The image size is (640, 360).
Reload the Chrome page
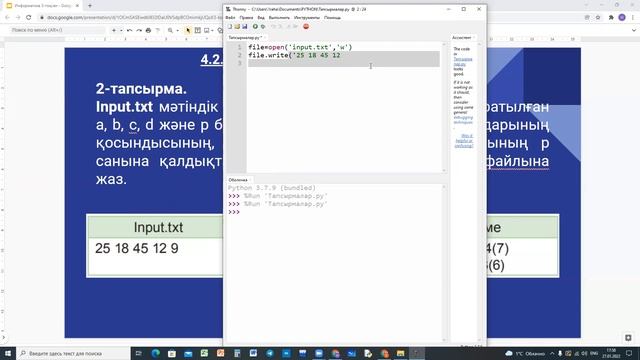pyautogui.click(x=29, y=18)
